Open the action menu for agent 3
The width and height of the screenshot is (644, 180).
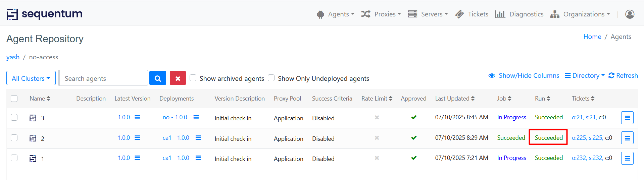click(627, 118)
